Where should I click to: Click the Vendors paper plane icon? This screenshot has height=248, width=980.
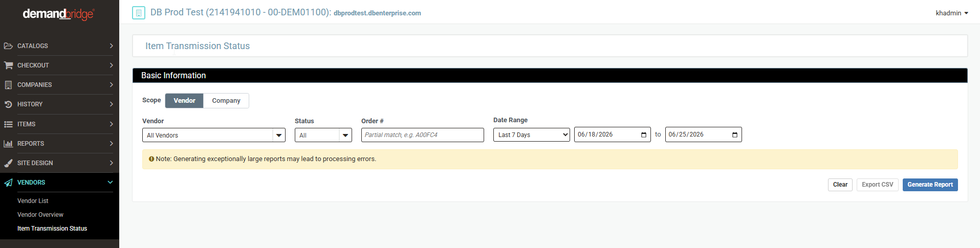pos(8,183)
